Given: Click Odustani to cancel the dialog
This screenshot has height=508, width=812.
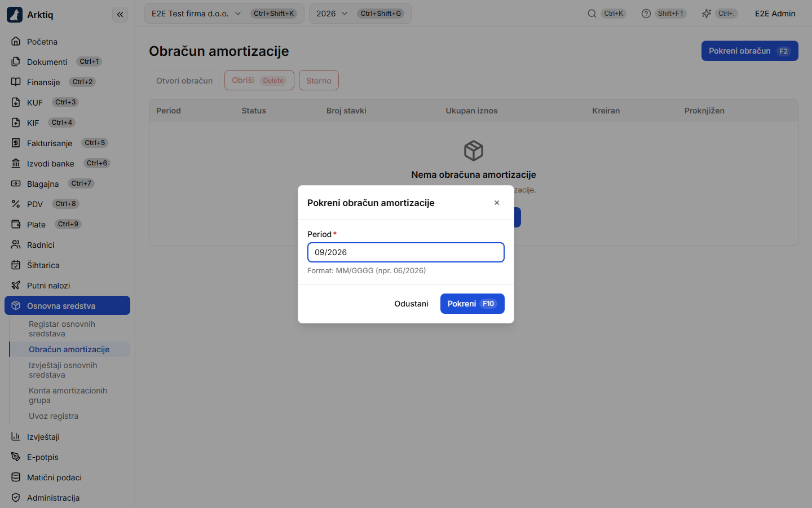Looking at the screenshot, I should click(x=412, y=304).
